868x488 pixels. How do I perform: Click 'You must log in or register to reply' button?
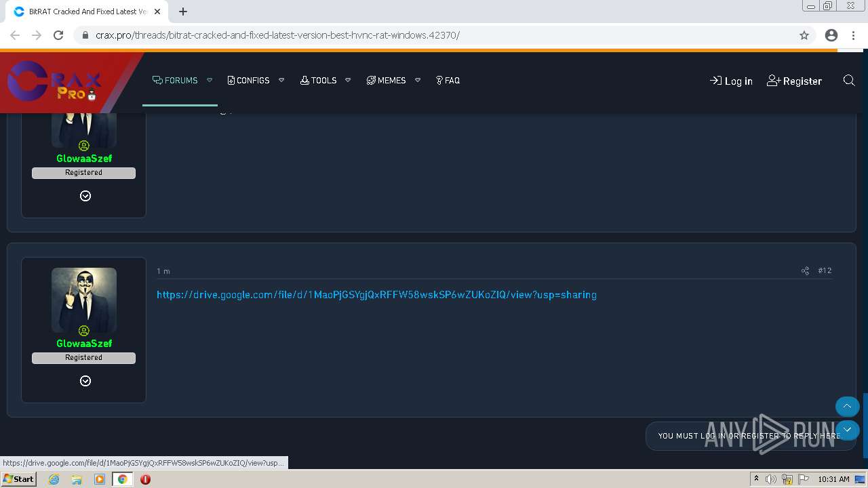pos(749,436)
